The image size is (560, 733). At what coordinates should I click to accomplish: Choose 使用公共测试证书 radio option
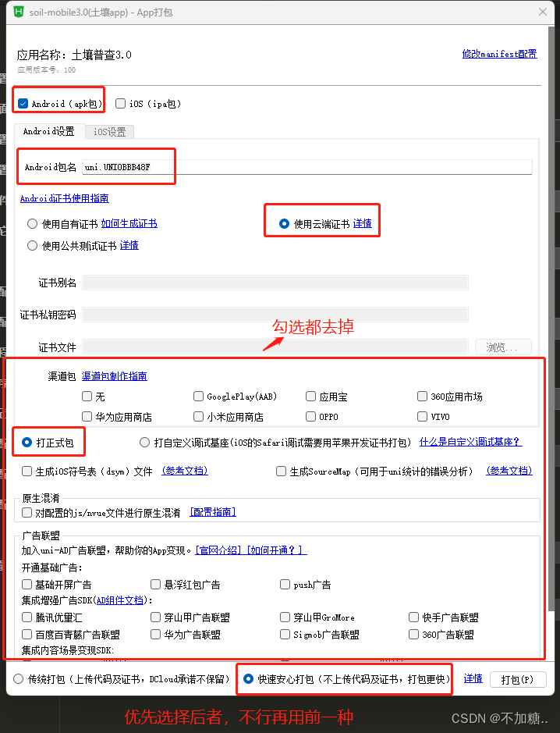pos(33,246)
